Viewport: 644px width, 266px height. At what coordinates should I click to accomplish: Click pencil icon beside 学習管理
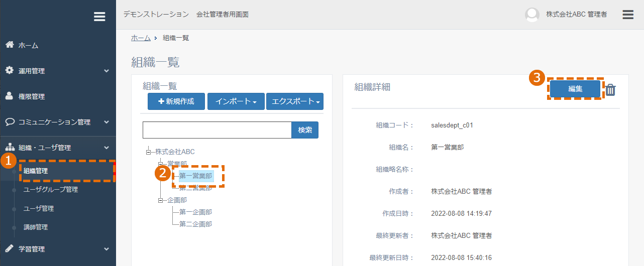tap(9, 248)
